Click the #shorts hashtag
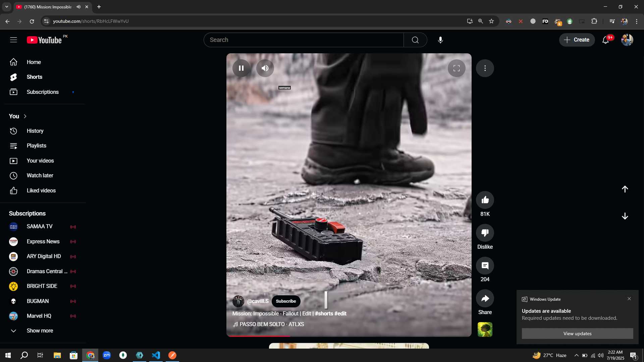 click(x=324, y=313)
